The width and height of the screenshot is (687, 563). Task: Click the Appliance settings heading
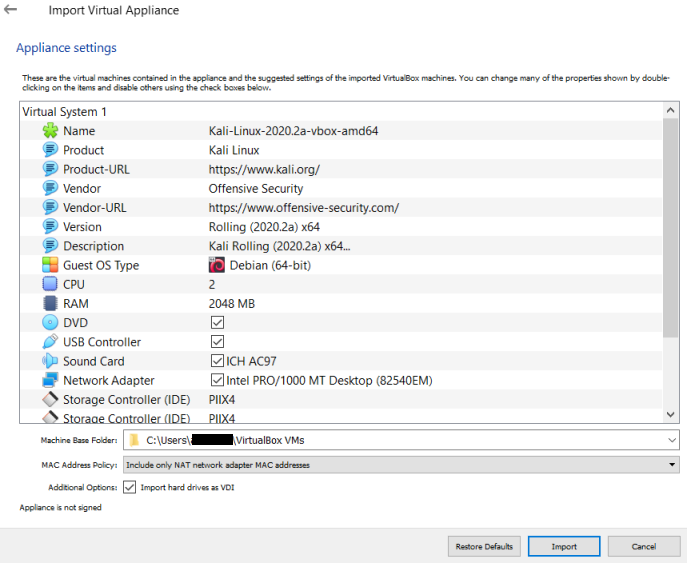[x=67, y=48]
